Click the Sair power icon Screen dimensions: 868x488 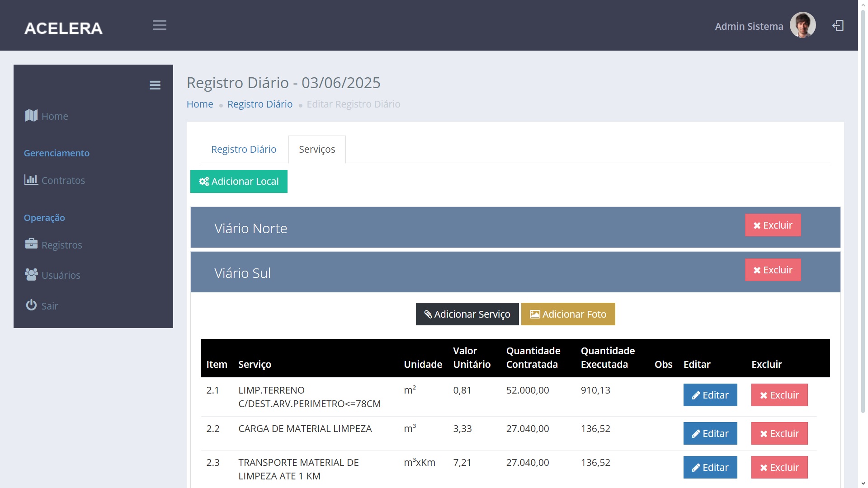point(31,305)
